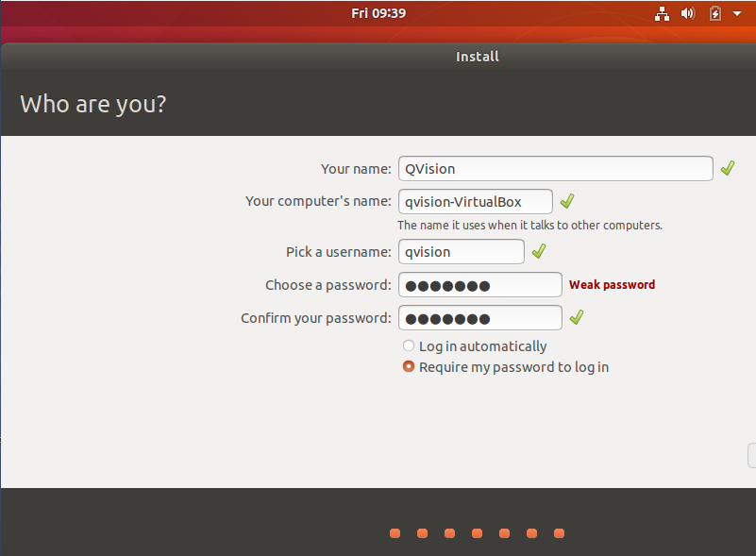Click the Choose a password field
Viewport: 756px width, 556px height.
click(x=479, y=285)
